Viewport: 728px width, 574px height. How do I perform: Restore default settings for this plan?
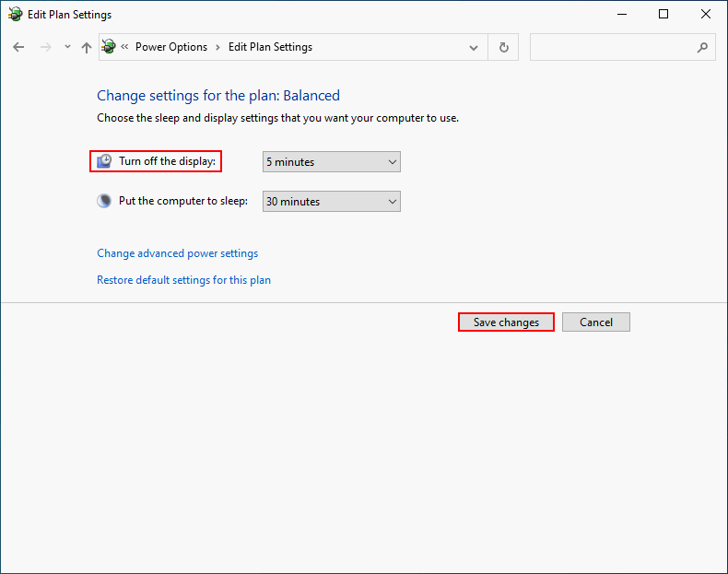coord(183,280)
